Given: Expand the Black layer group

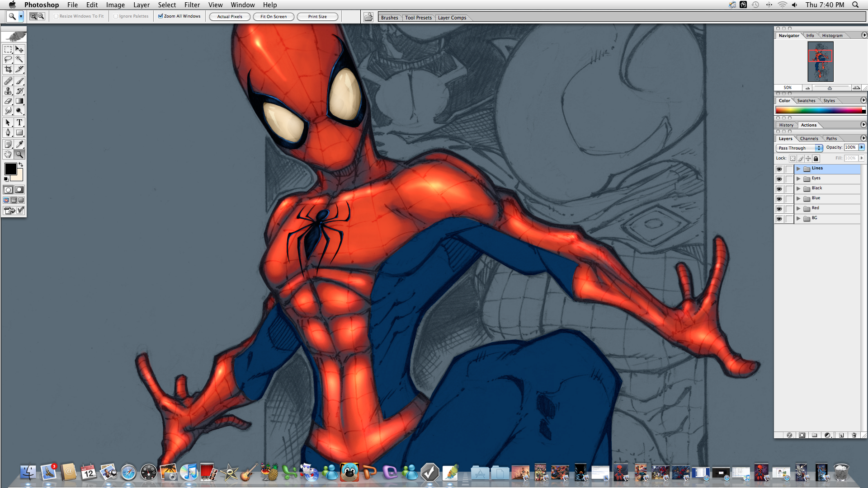Looking at the screenshot, I should coord(798,189).
